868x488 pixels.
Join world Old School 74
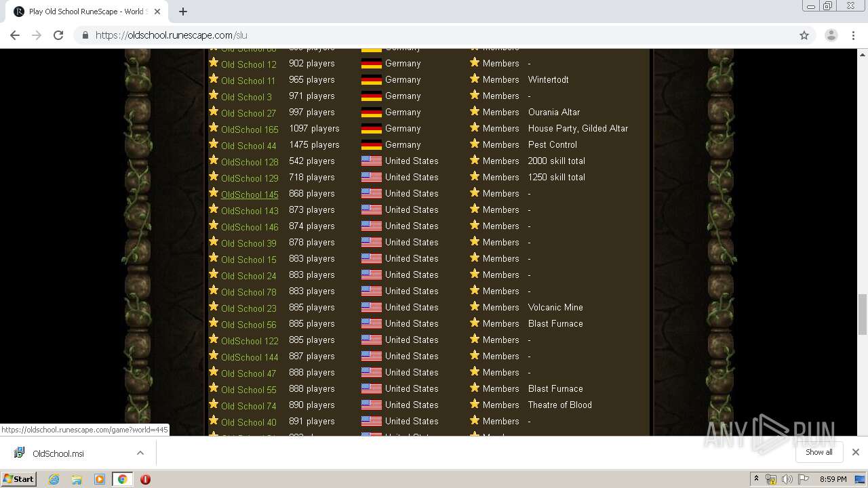coord(249,406)
